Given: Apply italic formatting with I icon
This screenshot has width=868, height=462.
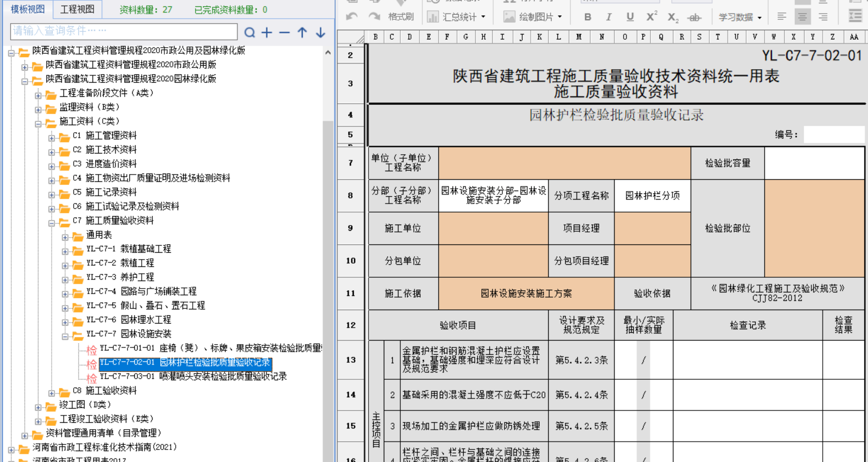Looking at the screenshot, I should pos(608,17).
